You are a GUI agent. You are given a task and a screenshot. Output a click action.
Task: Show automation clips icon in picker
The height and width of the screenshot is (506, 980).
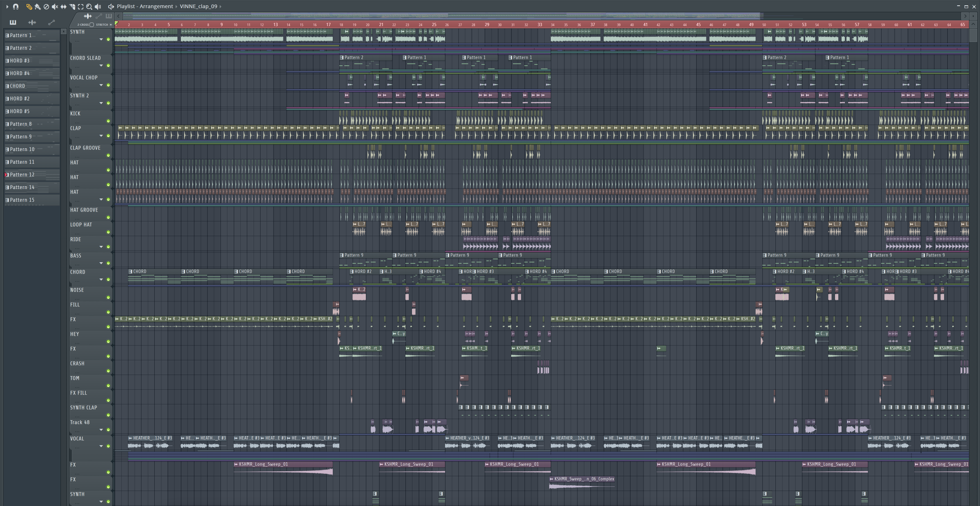pyautogui.click(x=51, y=22)
